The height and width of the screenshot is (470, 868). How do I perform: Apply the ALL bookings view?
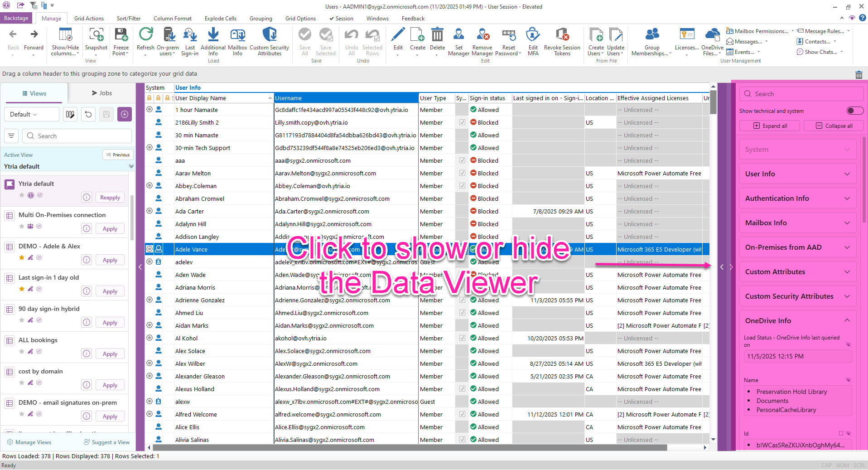click(110, 354)
